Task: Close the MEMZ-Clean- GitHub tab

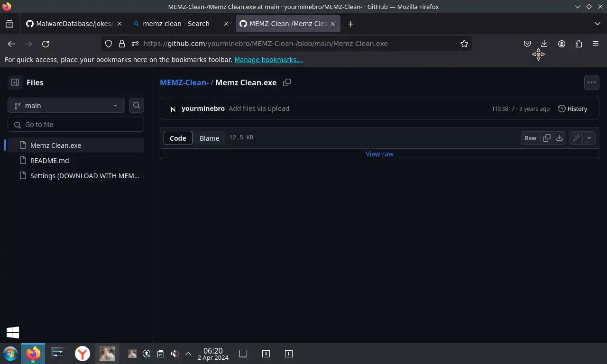Action: point(333,24)
